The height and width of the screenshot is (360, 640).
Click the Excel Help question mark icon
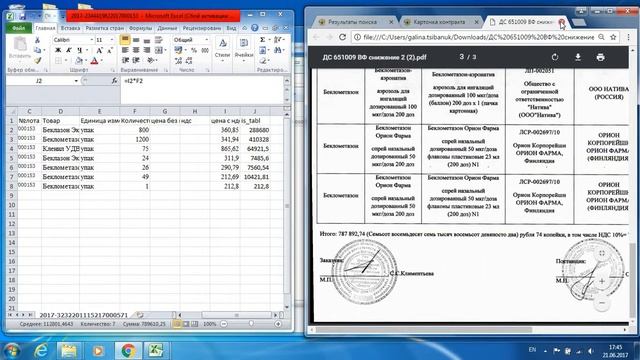[255, 28]
